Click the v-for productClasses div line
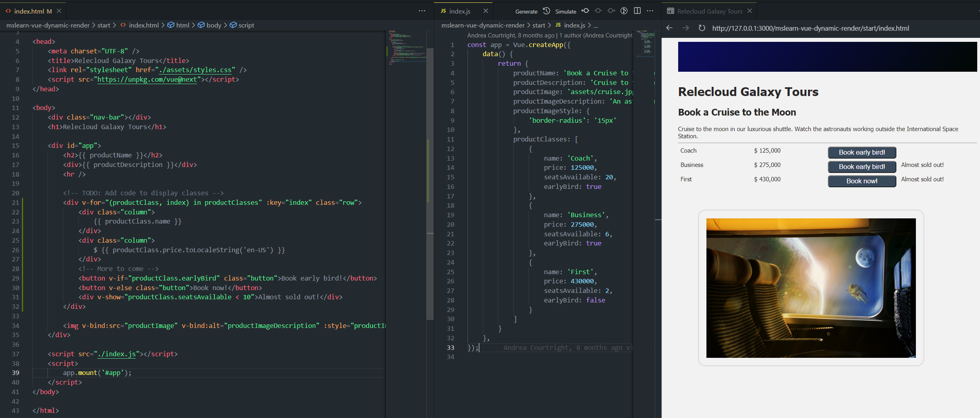Image resolution: width=980 pixels, height=418 pixels. click(x=212, y=202)
